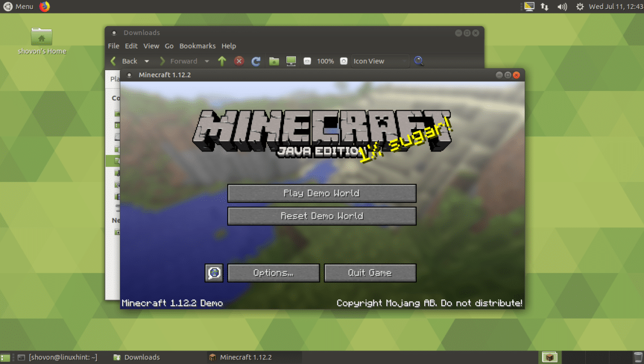The width and height of the screenshot is (644, 364).
Task: Open Trash icon in bottom panel
Action: pyautogui.click(x=638, y=357)
